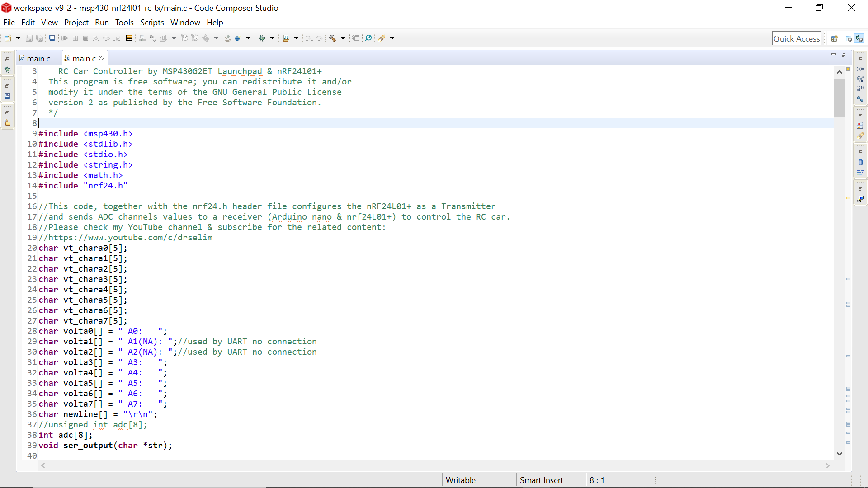Open the File menu
This screenshot has height=488, width=868.
pos(9,22)
